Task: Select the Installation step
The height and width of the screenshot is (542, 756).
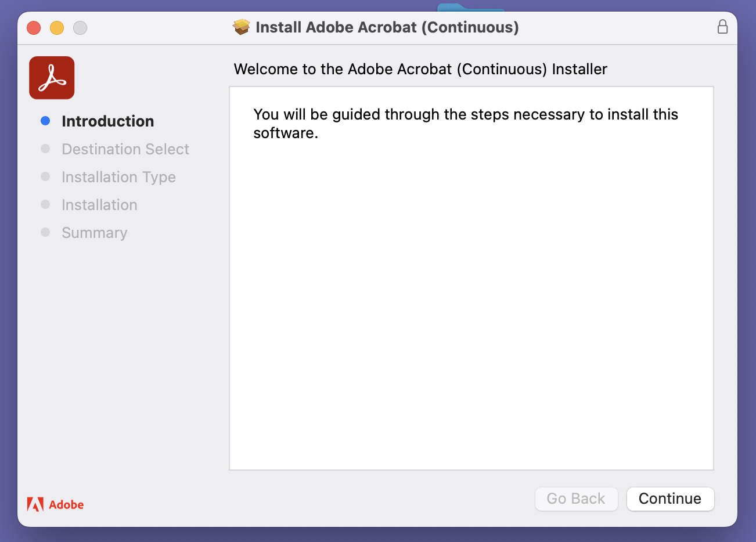Action: [99, 204]
